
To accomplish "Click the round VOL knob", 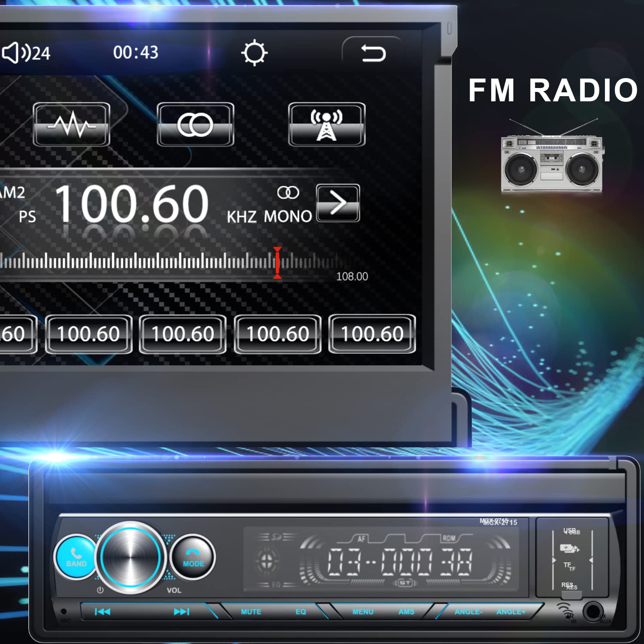I will (x=131, y=557).
